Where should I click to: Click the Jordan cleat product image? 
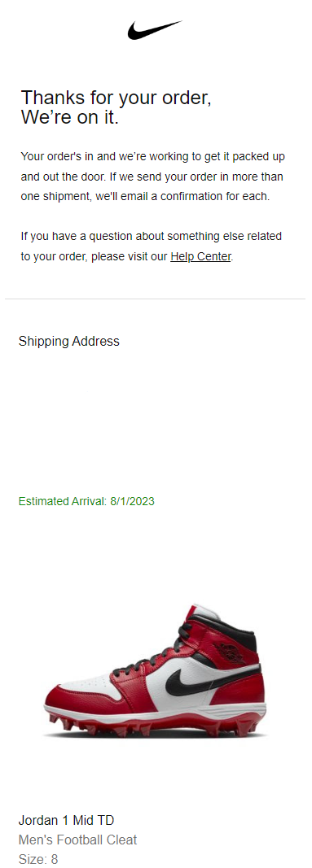pyautogui.click(x=155, y=670)
